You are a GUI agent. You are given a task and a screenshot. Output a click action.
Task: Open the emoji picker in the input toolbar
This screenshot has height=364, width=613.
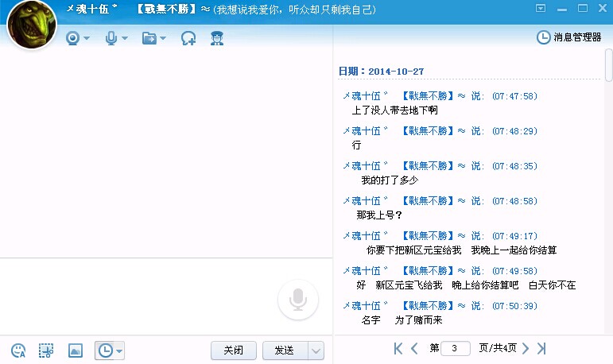(18, 350)
